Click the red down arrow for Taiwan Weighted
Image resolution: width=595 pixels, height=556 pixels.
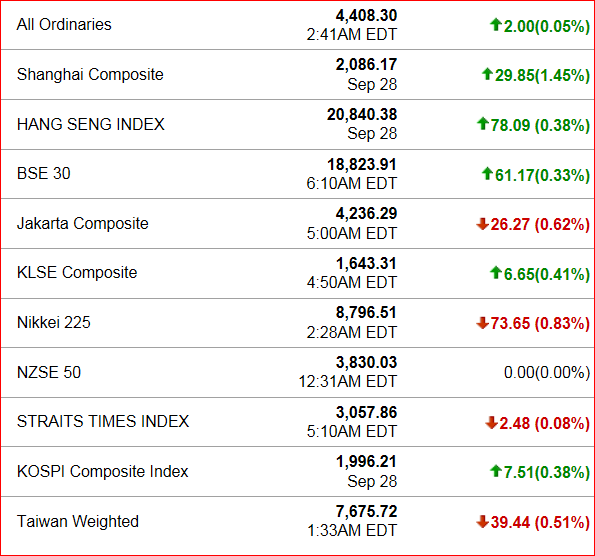pos(483,521)
